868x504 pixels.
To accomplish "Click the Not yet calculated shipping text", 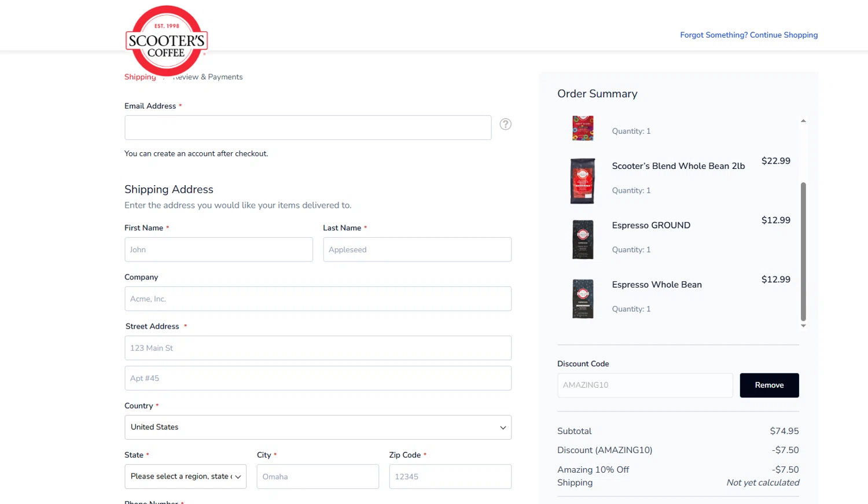I will pyautogui.click(x=763, y=483).
